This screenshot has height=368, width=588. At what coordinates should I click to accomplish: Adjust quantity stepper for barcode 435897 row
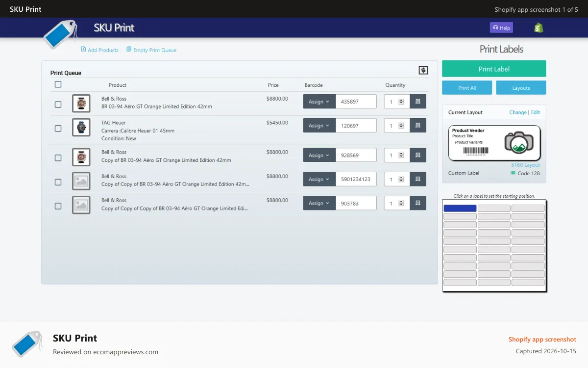coord(401,102)
